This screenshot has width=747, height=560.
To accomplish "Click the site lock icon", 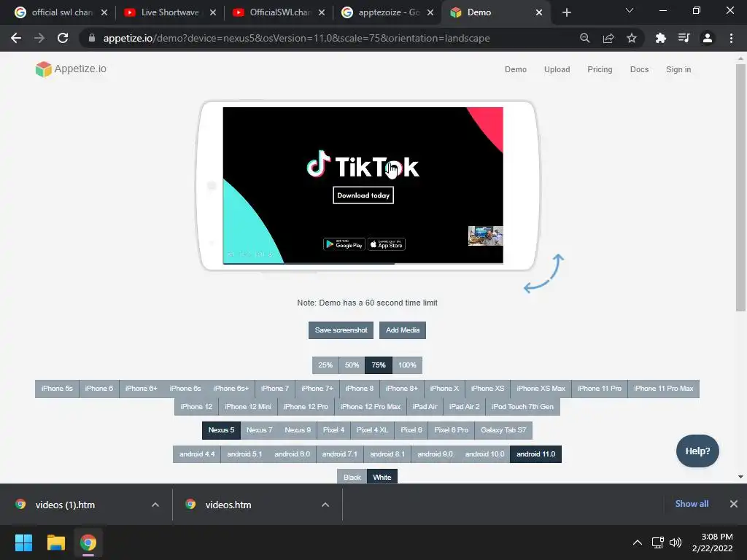I will tap(92, 38).
